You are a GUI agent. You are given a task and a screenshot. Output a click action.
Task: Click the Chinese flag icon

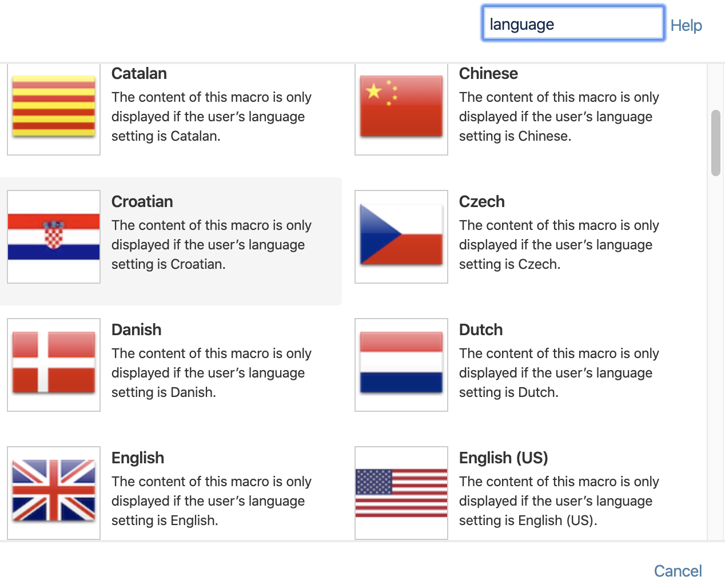[401, 105]
